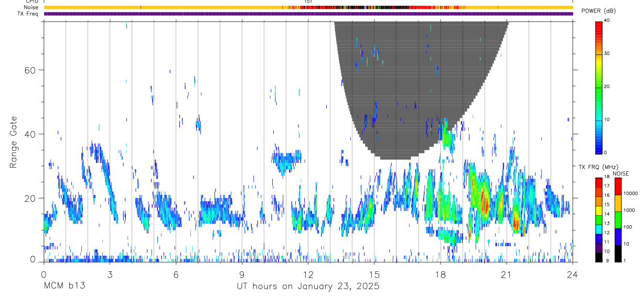
Task: Click the purple swatch in the TX FRQ legend
Action: (x=598, y=248)
